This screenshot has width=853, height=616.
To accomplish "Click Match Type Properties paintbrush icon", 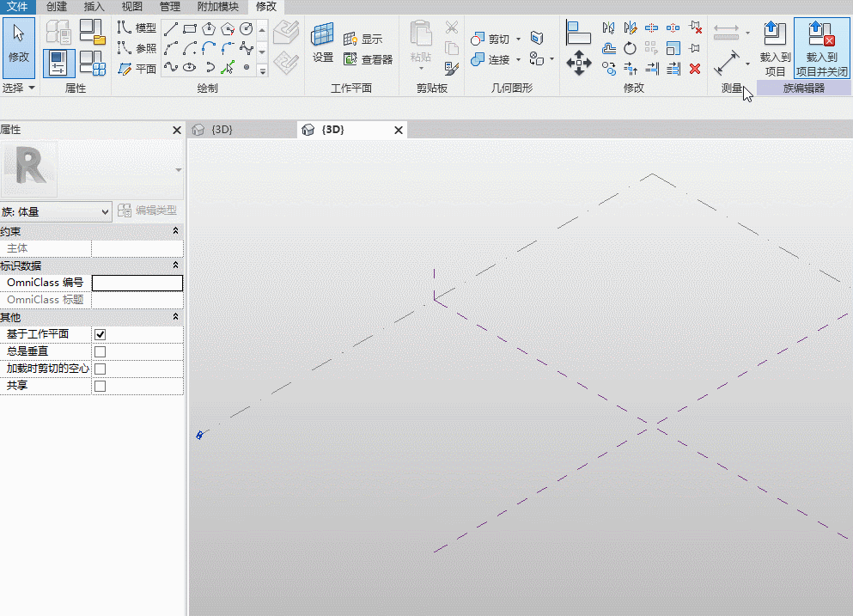I will pyautogui.click(x=452, y=69).
